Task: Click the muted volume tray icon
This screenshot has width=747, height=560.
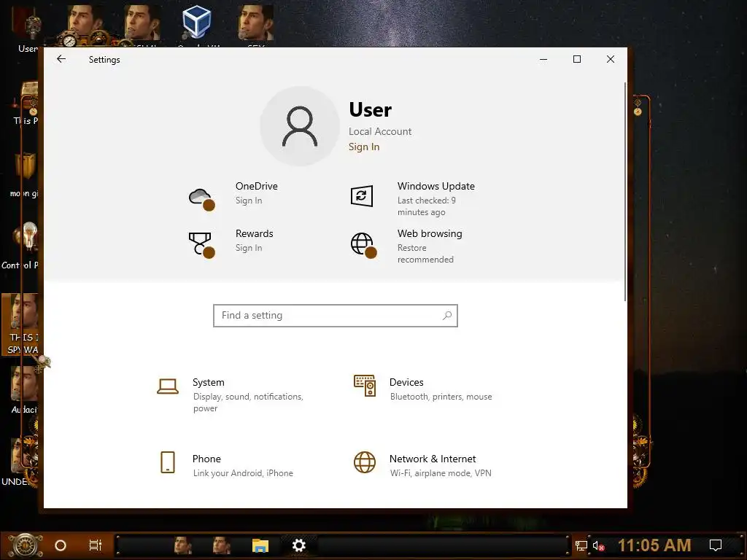Action: 599,545
